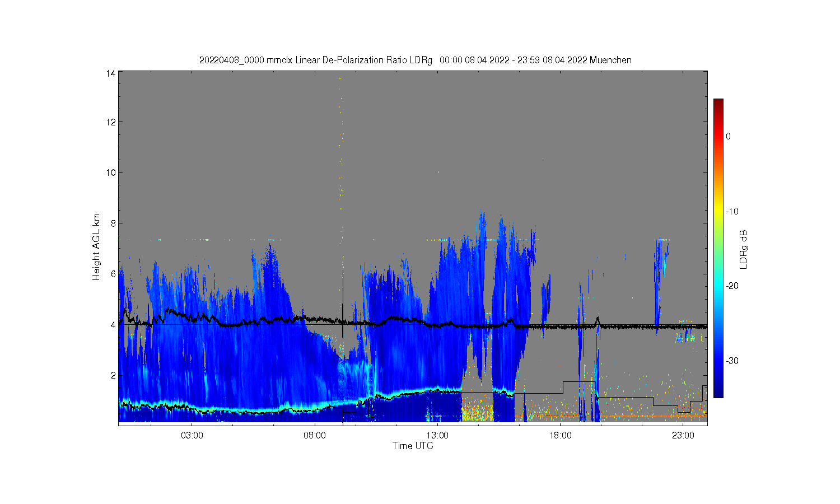Click the dark blue bottom of the colorbar
840x504 pixels.
click(x=718, y=394)
